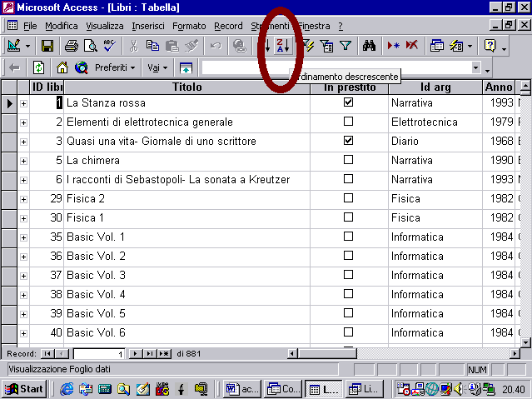The height and width of the screenshot is (399, 532).
Task: Check In prestito for La chimera
Action: 348,160
